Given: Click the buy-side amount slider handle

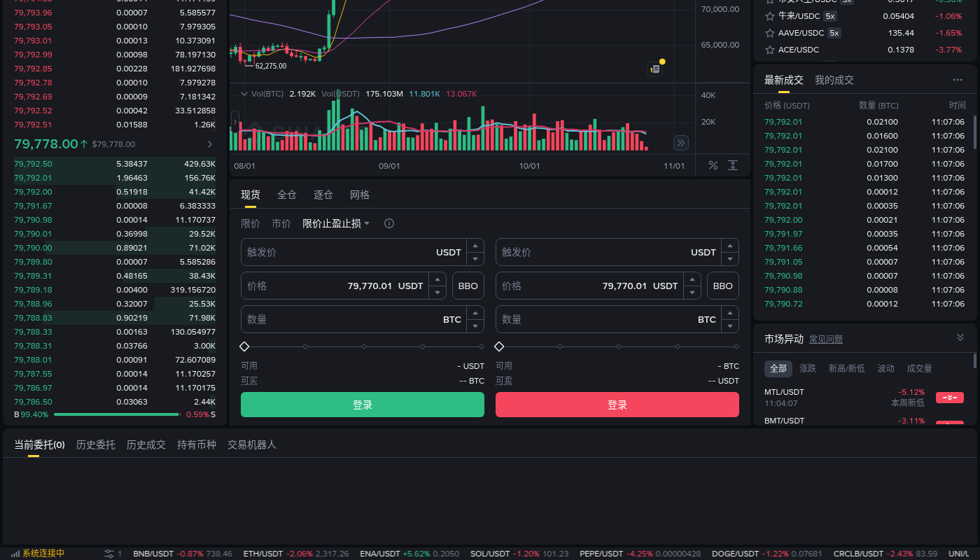Looking at the screenshot, I should pyautogui.click(x=244, y=346).
